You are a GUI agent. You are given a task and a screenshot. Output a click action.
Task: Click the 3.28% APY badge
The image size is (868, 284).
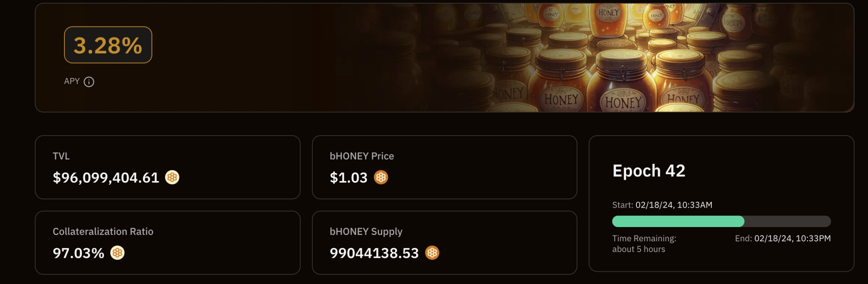[108, 45]
